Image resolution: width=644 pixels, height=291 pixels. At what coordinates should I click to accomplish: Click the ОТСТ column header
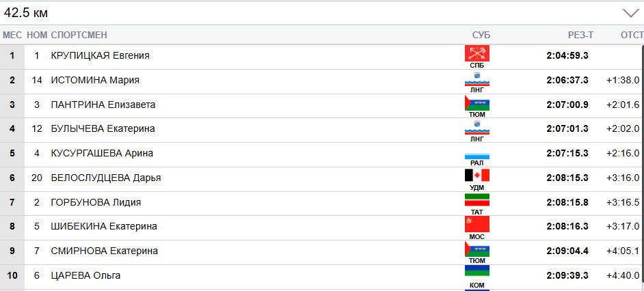point(631,36)
